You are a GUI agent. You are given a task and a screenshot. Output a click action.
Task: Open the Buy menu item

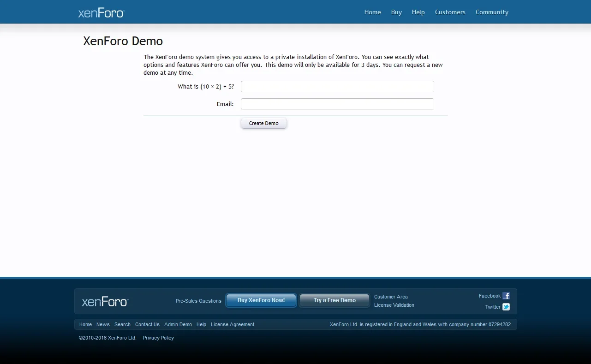(x=396, y=12)
